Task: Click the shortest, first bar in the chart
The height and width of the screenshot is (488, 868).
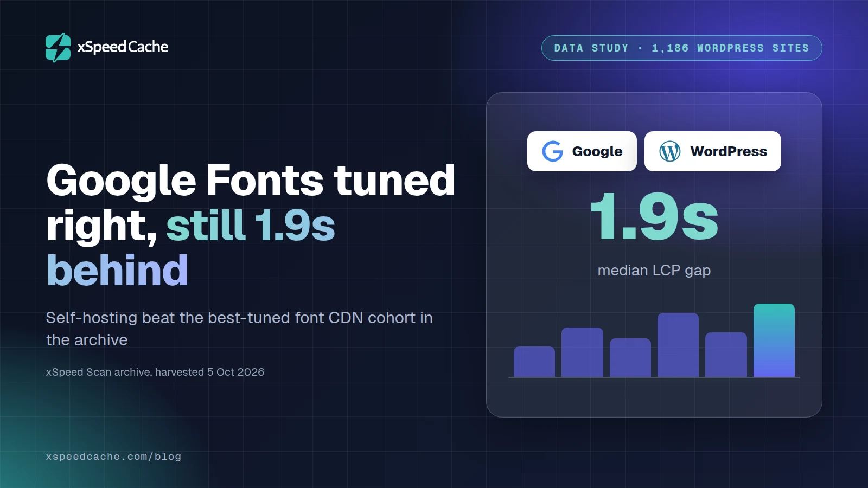Action: [x=534, y=362]
